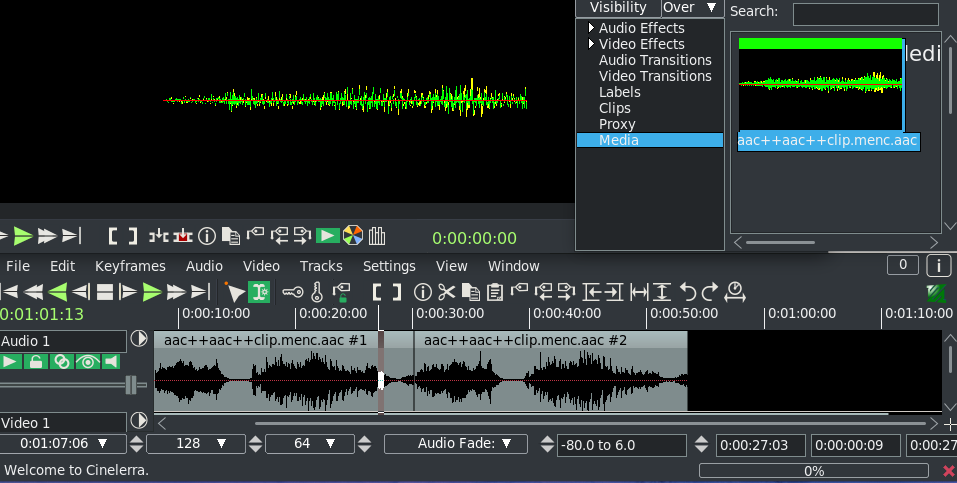This screenshot has height=483, width=957.
Task: Click the Visibility button in resources panel
Action: click(618, 8)
